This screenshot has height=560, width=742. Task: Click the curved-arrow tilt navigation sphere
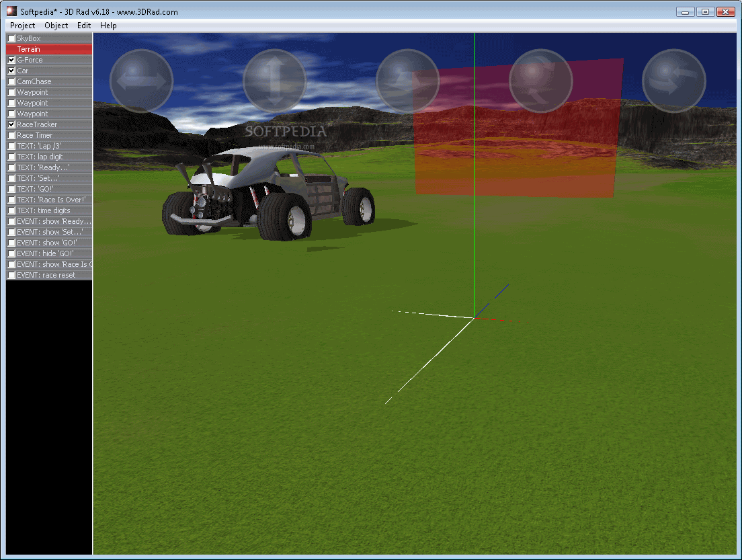click(541, 81)
